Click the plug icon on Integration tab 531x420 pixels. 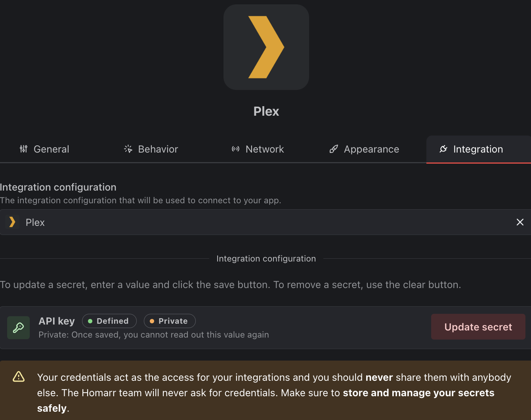(x=443, y=149)
